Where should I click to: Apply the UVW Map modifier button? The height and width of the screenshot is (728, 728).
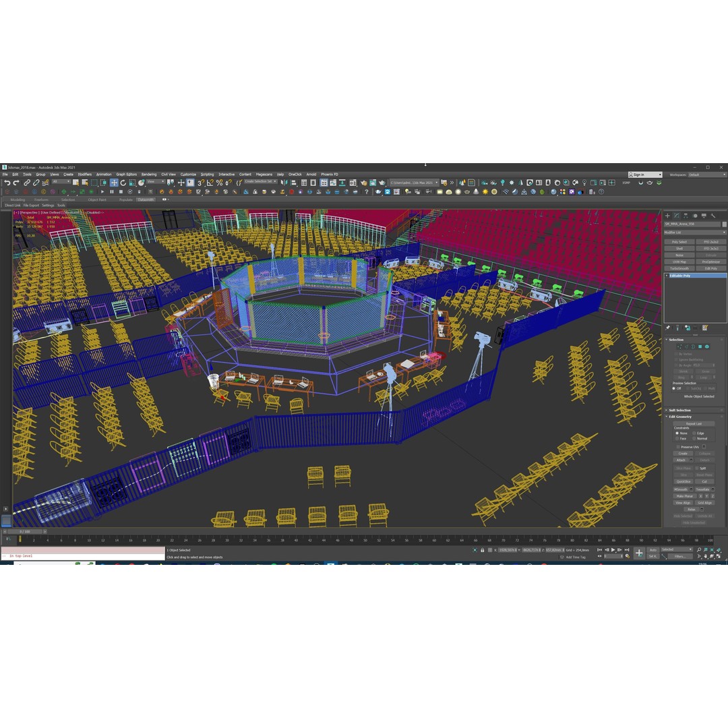pos(679,262)
